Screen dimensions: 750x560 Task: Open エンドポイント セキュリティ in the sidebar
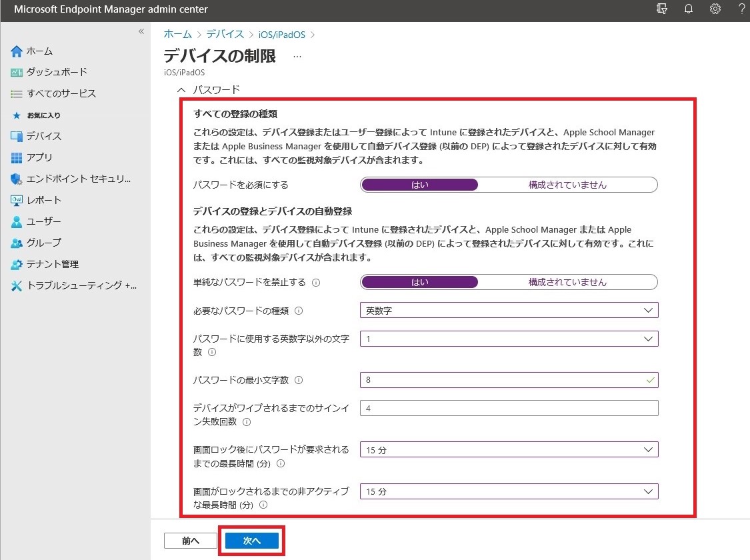pos(79,179)
